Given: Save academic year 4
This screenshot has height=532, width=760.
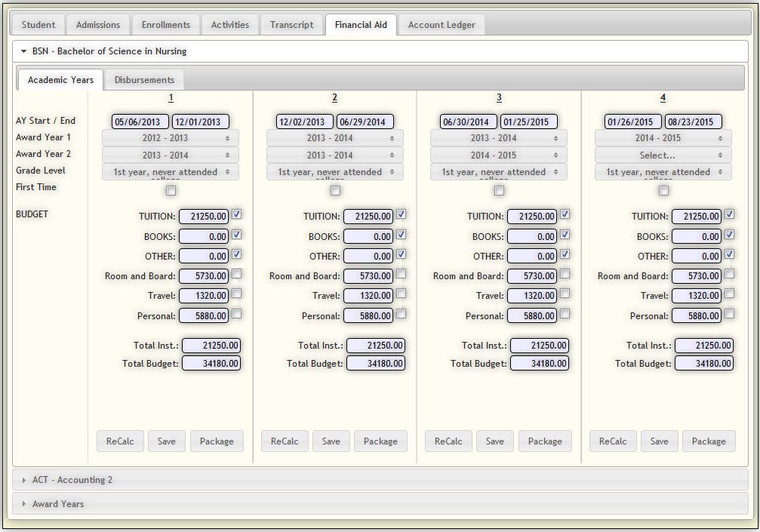Looking at the screenshot, I should (x=659, y=441).
